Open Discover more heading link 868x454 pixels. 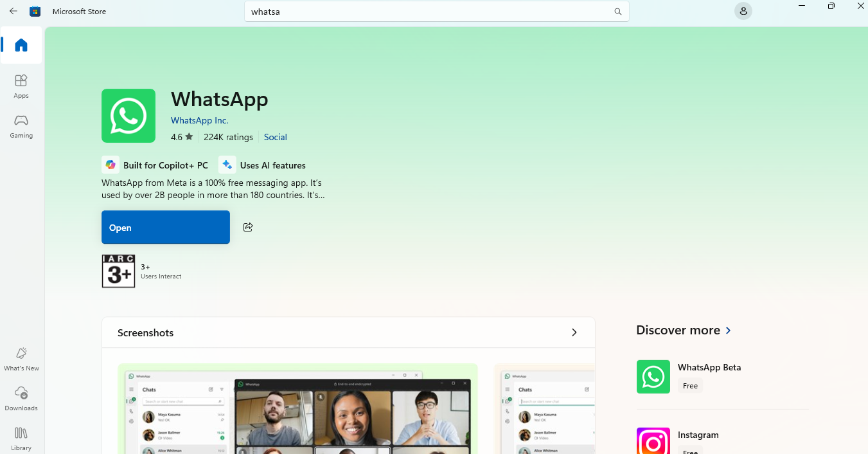coord(678,330)
